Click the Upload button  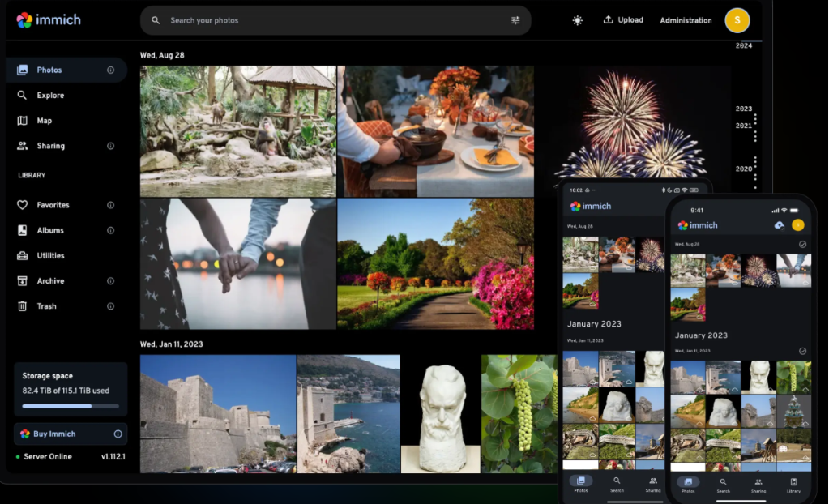click(623, 20)
